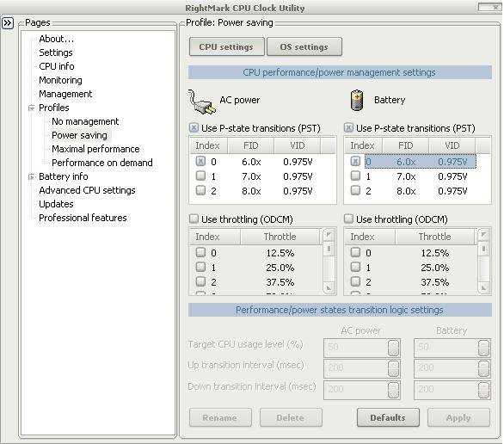The height and width of the screenshot is (444, 504).
Task: Click the AC power plug icon
Action: click(202, 102)
